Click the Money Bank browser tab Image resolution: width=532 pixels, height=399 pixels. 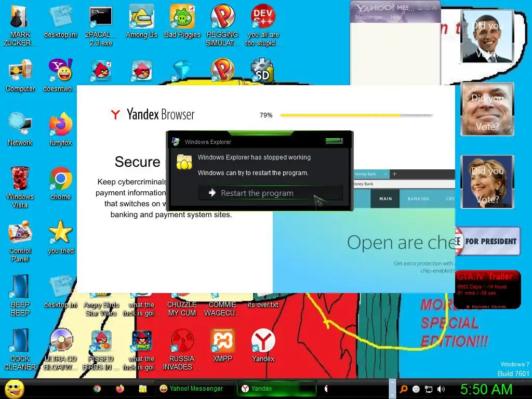pyautogui.click(x=371, y=174)
